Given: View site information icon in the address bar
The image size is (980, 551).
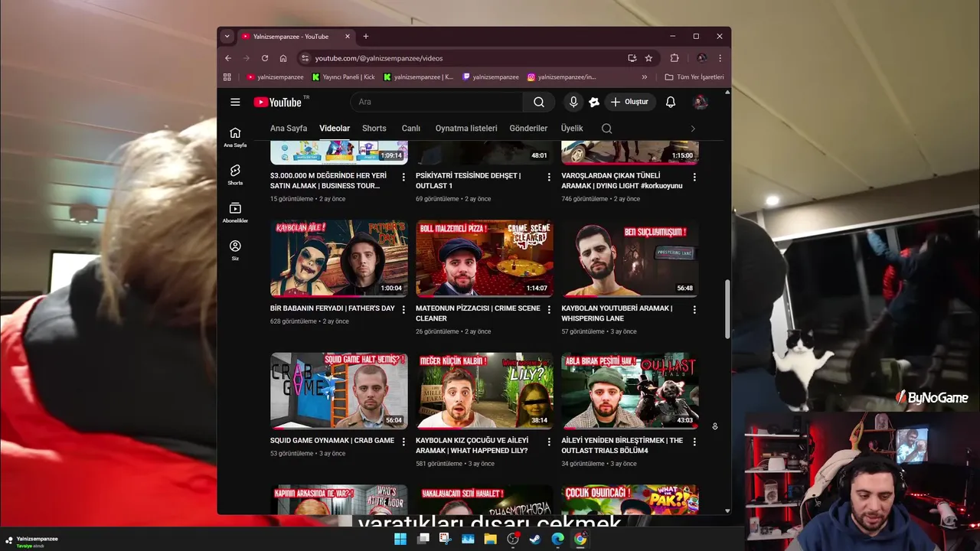Looking at the screenshot, I should click(x=305, y=58).
